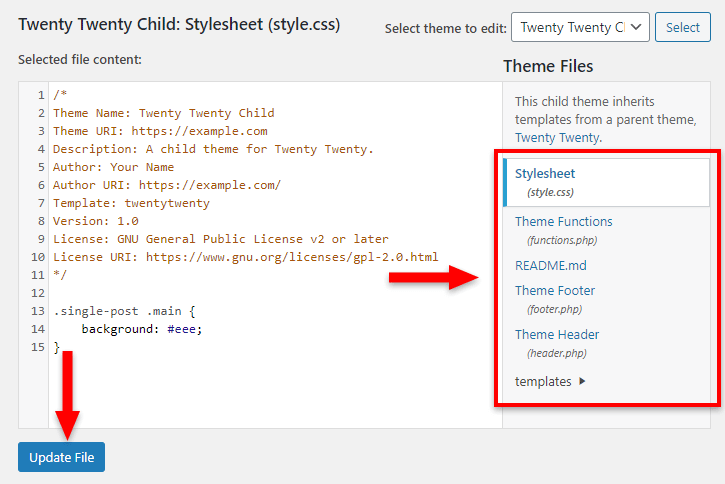The image size is (725, 484).
Task: Expand the templates folder
Action: coord(550,381)
